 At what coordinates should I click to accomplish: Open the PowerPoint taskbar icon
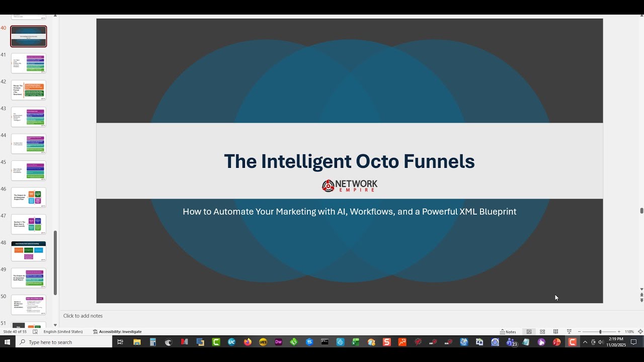coord(557,342)
